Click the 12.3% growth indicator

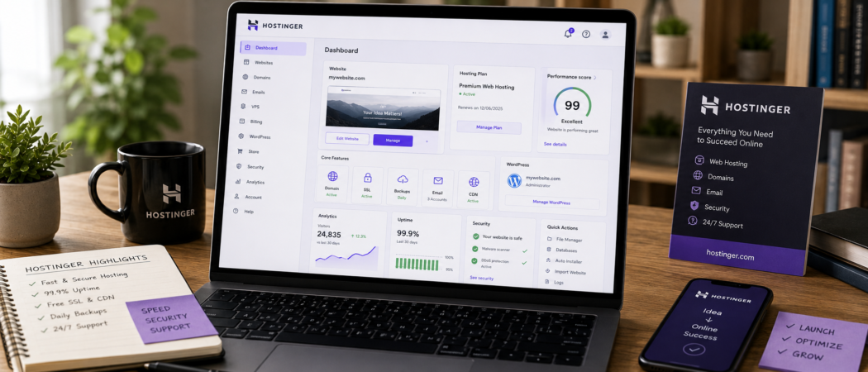pos(359,236)
